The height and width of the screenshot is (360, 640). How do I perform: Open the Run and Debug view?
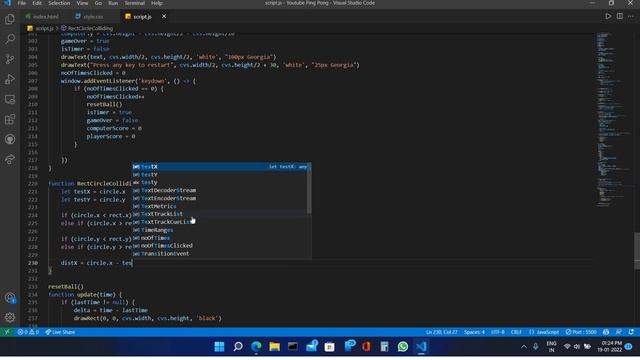(10, 79)
